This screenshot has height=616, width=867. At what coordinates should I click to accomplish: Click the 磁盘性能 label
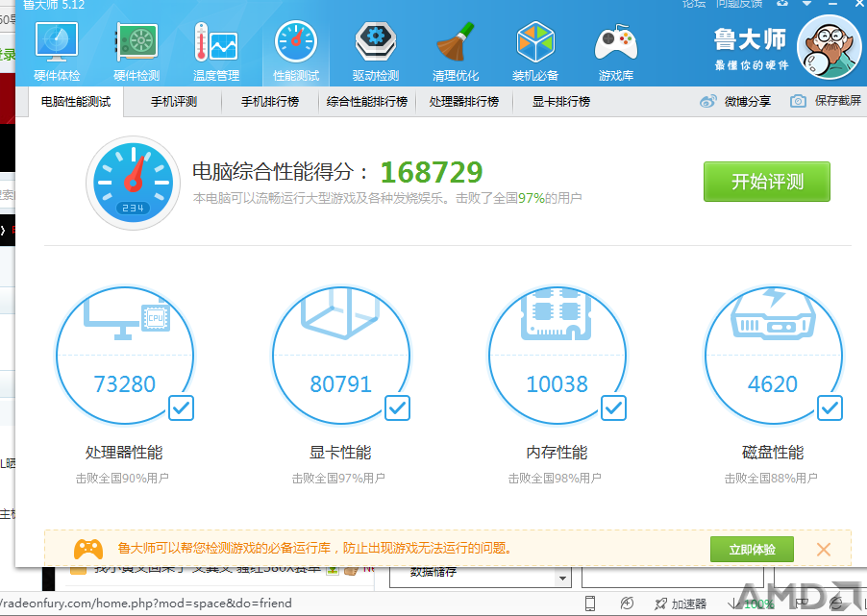(773, 453)
